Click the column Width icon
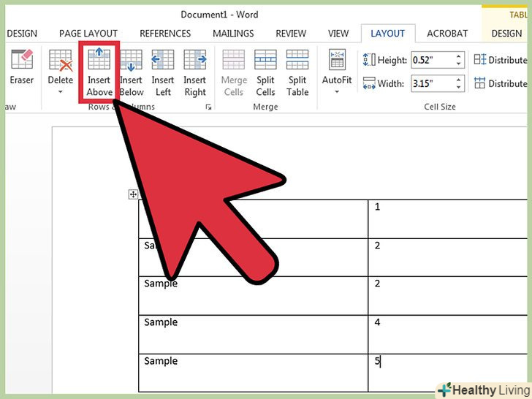Image resolution: width=532 pixels, height=399 pixels. click(x=369, y=83)
